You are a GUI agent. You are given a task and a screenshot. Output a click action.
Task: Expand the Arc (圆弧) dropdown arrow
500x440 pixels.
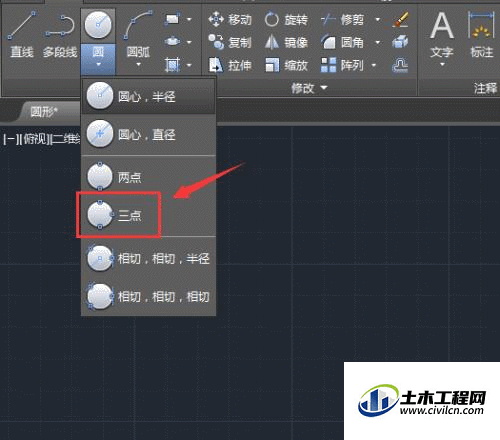pos(138,64)
